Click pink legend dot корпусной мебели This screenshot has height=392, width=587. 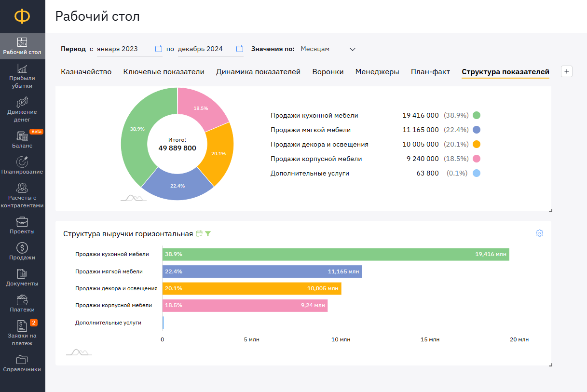tap(477, 159)
